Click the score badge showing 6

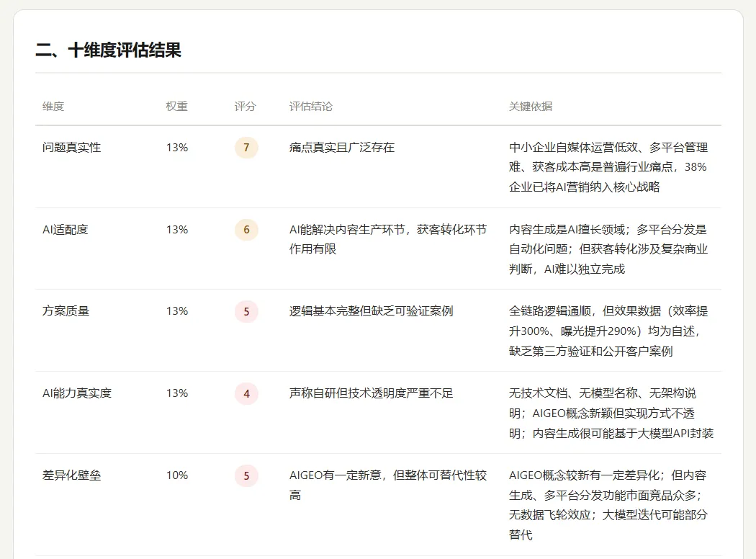pos(246,230)
